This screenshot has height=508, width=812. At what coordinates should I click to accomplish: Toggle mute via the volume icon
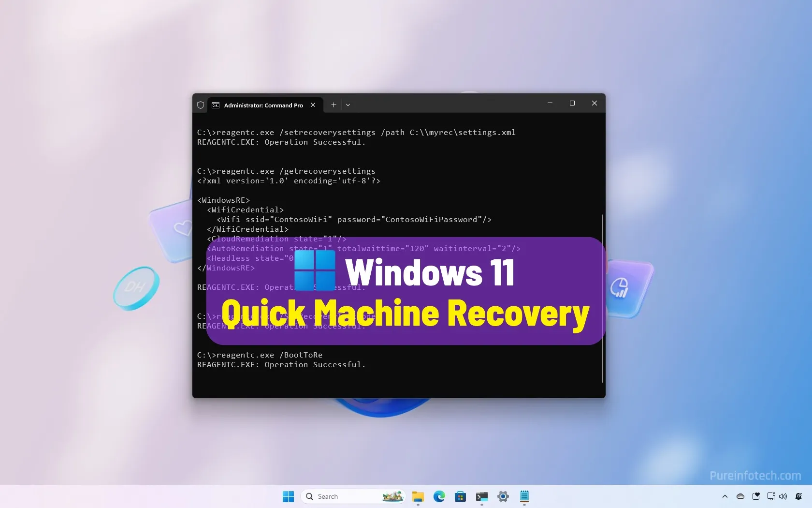pos(783,496)
